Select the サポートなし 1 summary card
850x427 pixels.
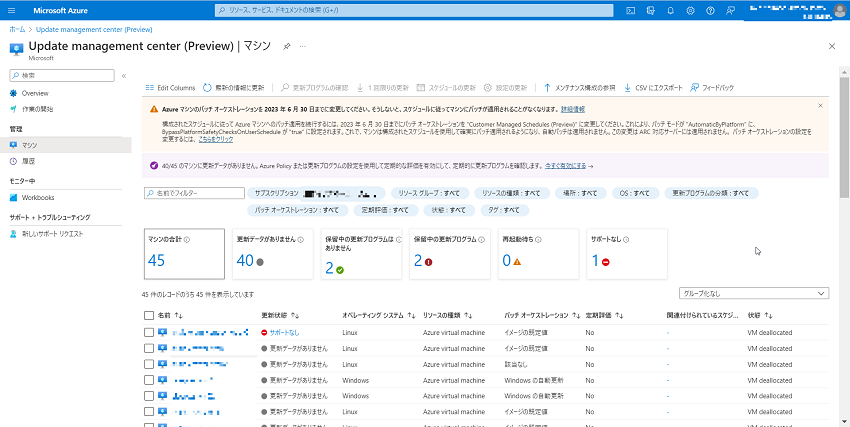click(x=627, y=254)
